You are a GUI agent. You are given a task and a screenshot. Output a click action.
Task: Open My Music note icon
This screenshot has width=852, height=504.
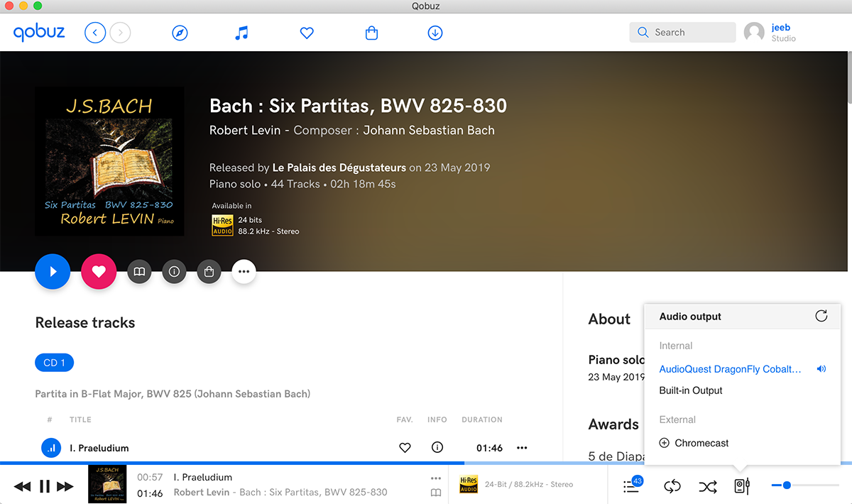click(242, 33)
